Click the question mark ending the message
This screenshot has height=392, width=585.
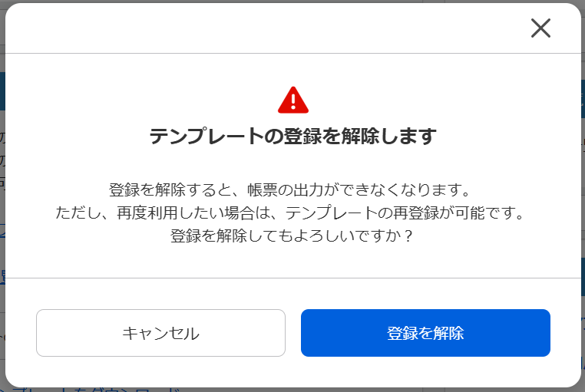(408, 236)
